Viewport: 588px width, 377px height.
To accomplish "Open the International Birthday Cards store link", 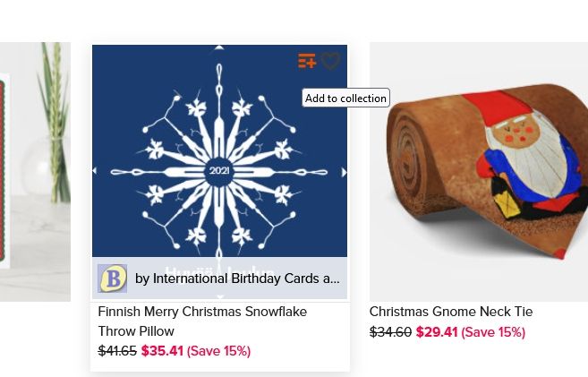I will tap(237, 278).
